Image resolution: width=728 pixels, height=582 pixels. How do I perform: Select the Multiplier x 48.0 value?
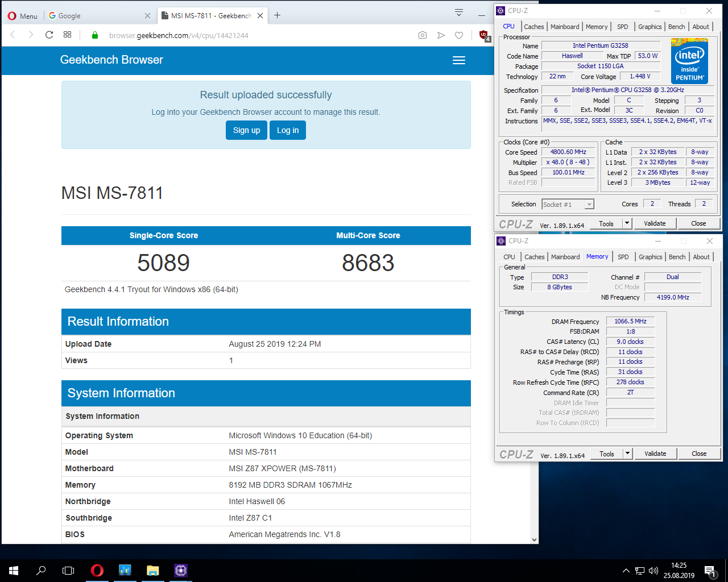pos(568,163)
